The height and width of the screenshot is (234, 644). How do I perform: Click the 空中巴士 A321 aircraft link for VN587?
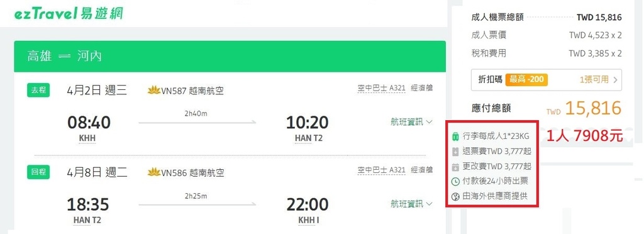click(382, 88)
